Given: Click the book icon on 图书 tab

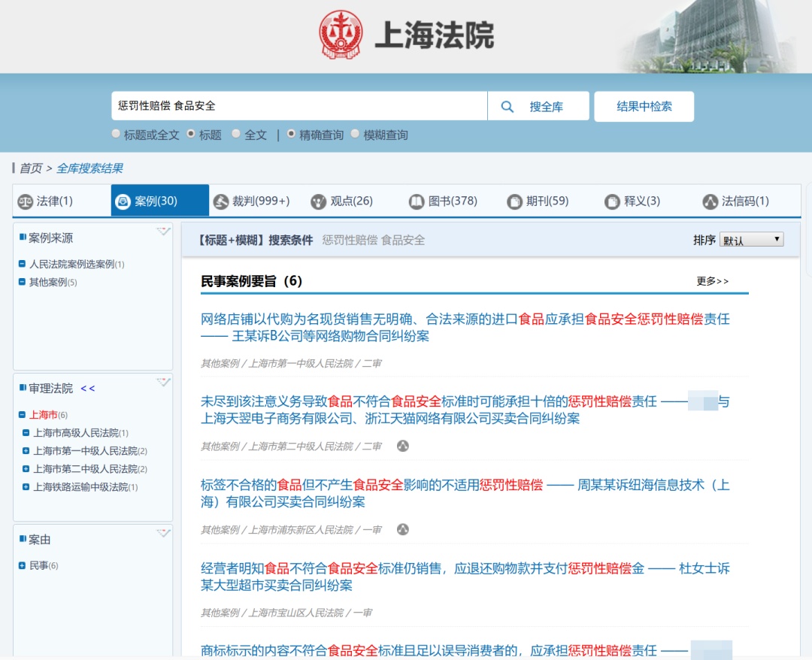Looking at the screenshot, I should tap(417, 201).
